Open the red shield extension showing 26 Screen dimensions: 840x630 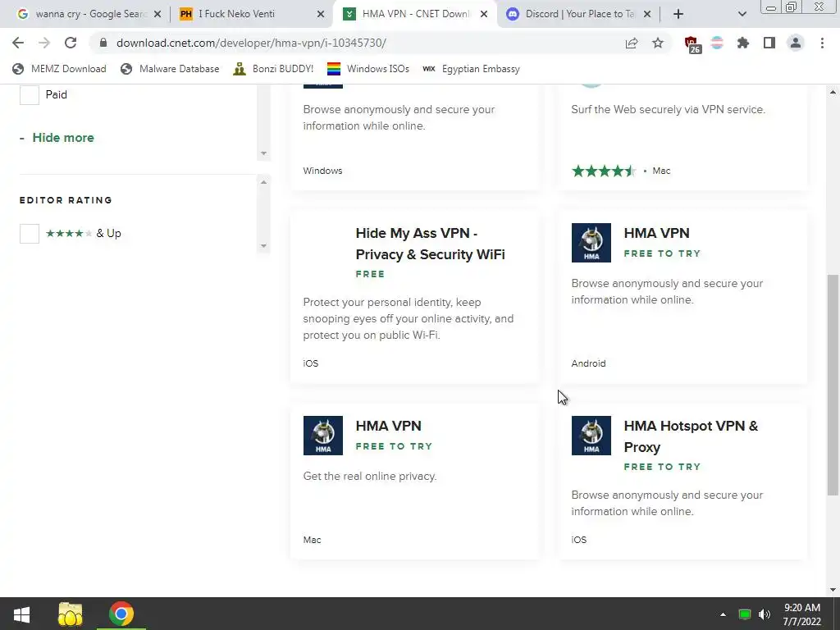click(692, 44)
